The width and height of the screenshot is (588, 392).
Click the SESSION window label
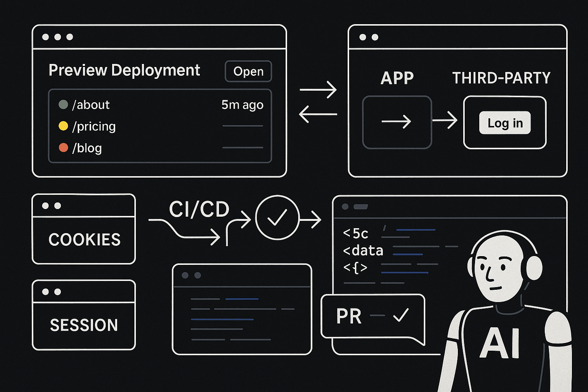tap(84, 325)
